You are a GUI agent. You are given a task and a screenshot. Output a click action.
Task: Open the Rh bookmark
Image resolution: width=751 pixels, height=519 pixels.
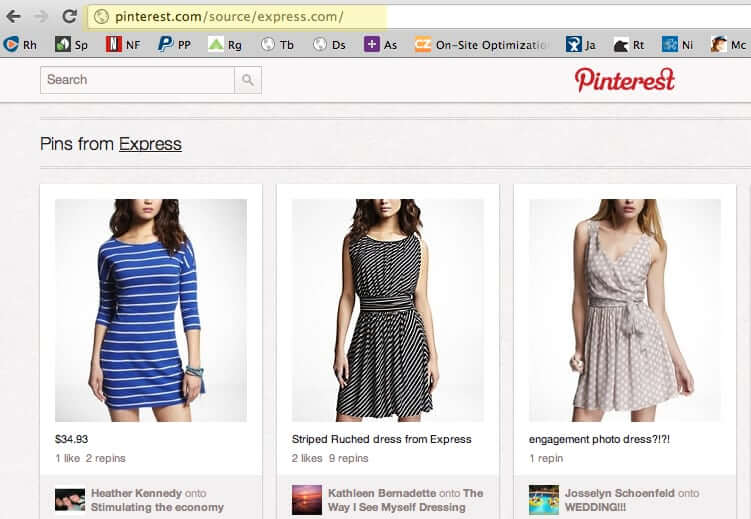tap(21, 44)
